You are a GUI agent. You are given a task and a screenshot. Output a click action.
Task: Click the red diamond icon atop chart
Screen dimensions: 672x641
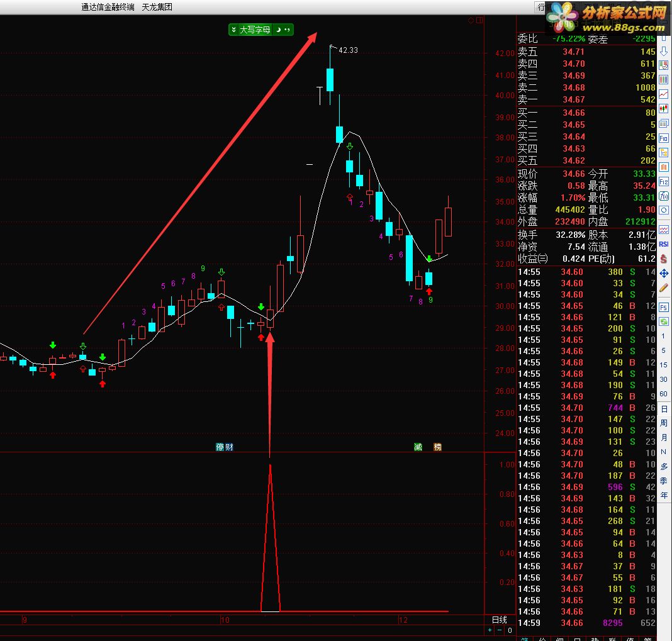(x=471, y=20)
